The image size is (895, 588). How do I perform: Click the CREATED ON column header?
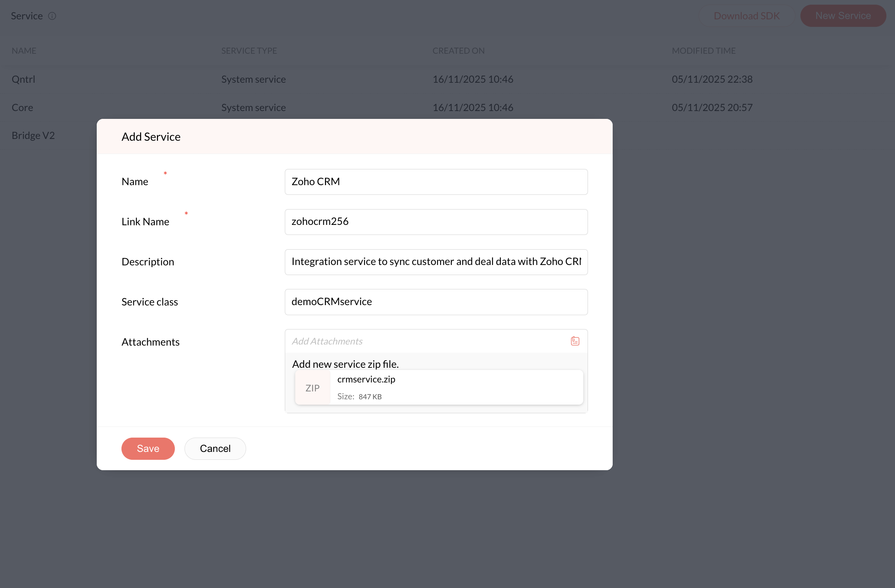coord(458,51)
